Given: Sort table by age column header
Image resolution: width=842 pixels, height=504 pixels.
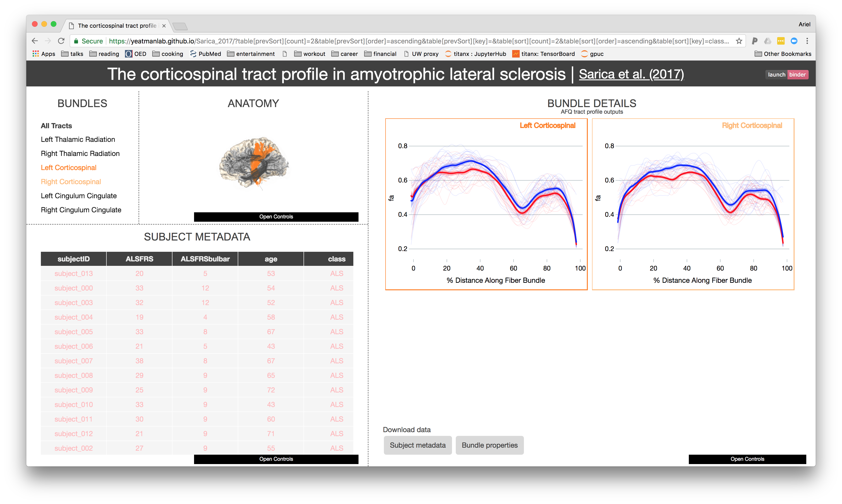Looking at the screenshot, I should [271, 259].
